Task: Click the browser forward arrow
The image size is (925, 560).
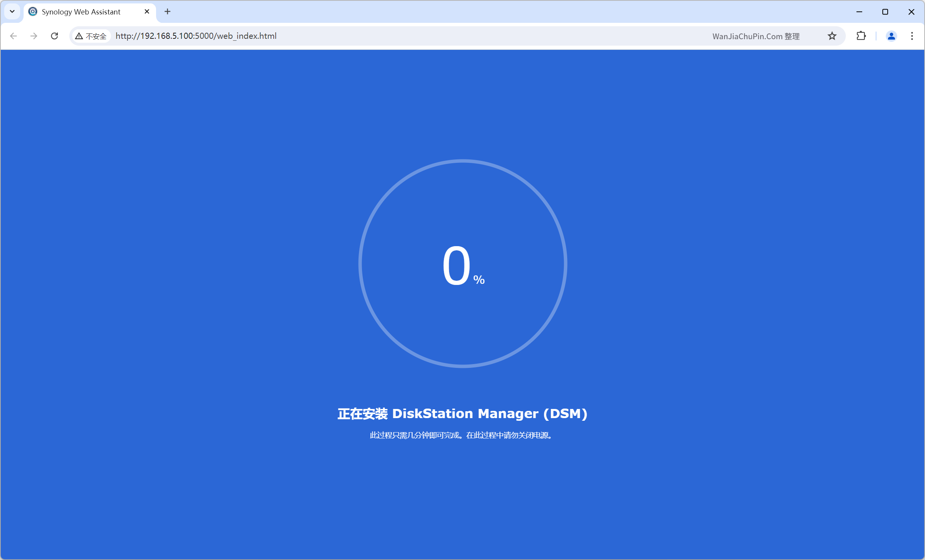Action: click(34, 36)
